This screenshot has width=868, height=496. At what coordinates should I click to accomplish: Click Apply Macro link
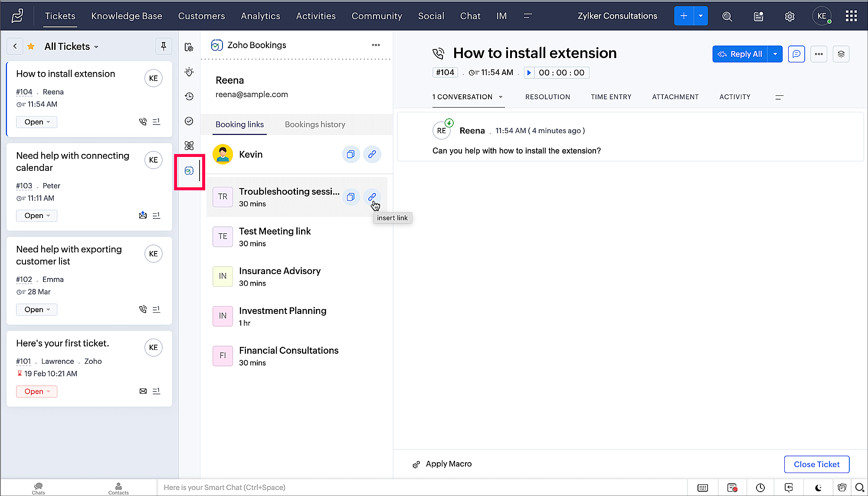pyautogui.click(x=448, y=464)
